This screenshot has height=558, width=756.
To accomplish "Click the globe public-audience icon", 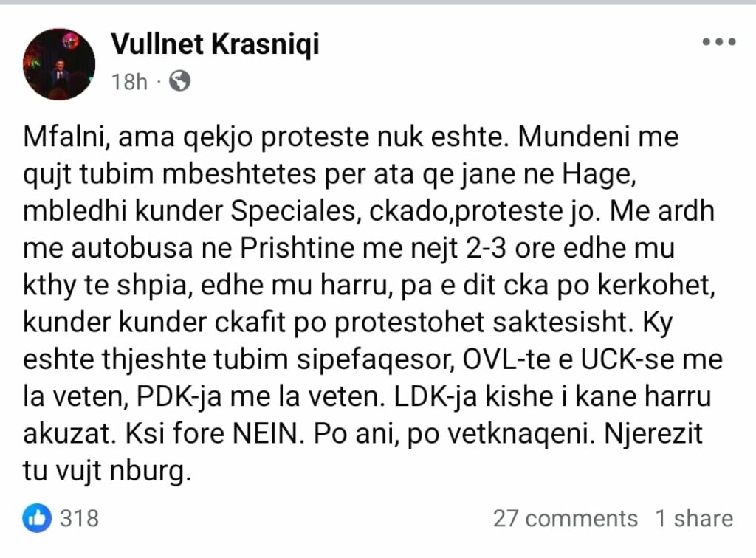I will point(179,80).
